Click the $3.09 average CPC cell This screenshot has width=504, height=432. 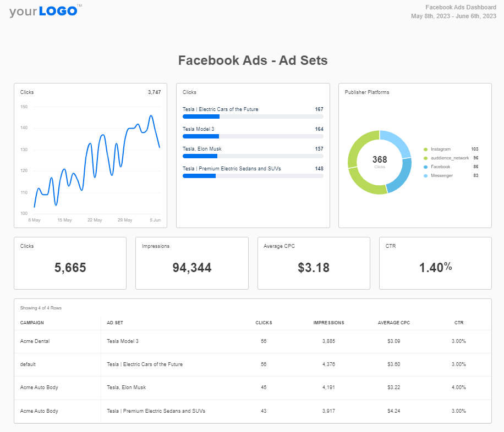coord(394,341)
